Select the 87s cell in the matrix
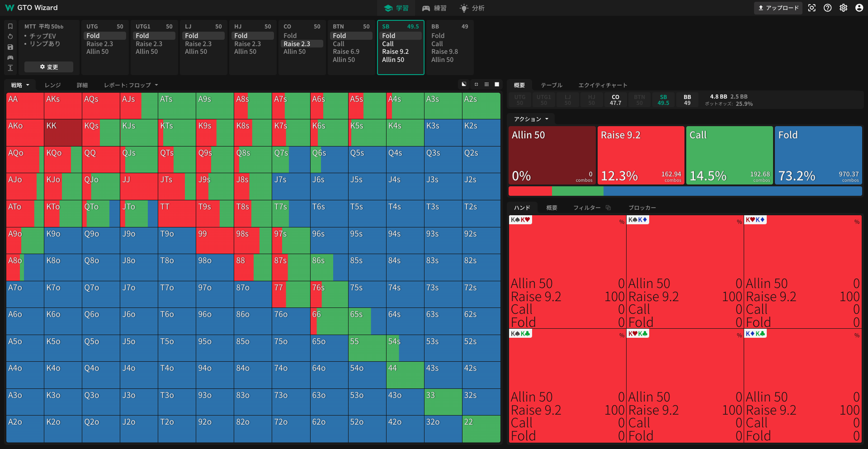Viewport: 868px width, 449px height. 291,267
